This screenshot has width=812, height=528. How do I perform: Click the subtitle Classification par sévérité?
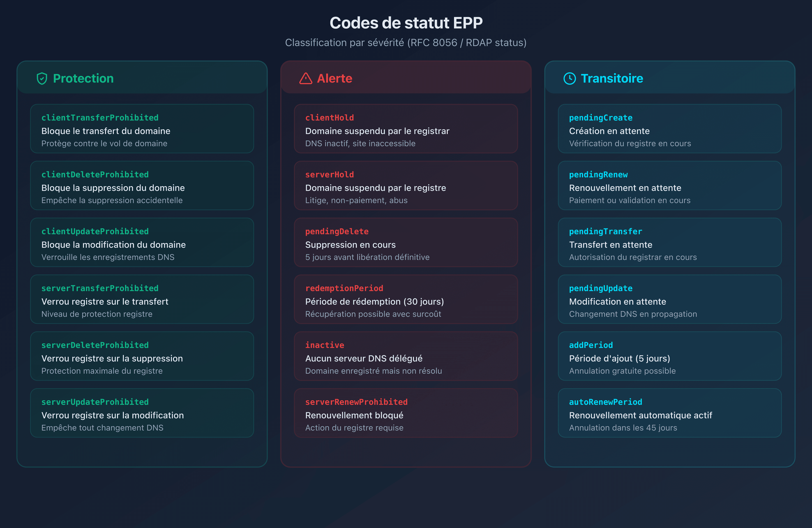point(406,42)
